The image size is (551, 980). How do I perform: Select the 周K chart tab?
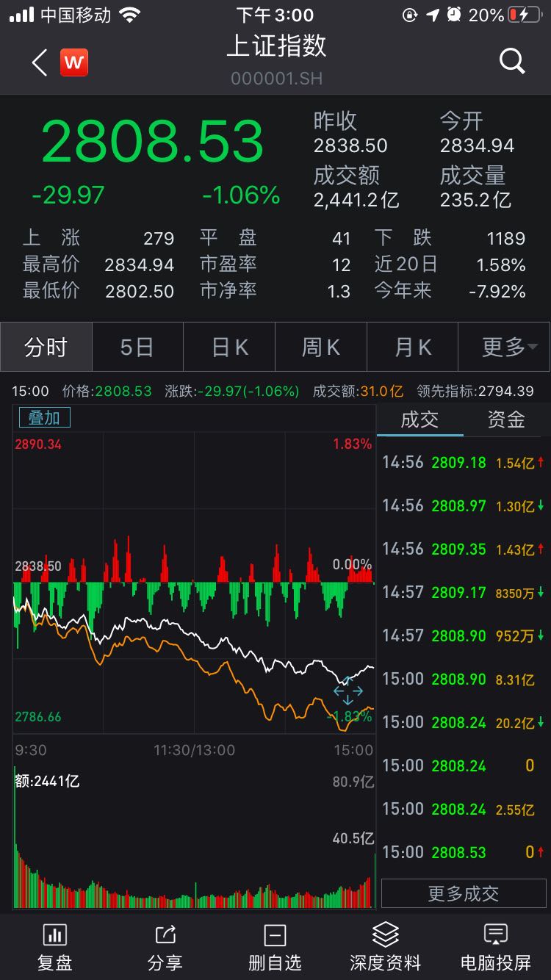pos(321,347)
